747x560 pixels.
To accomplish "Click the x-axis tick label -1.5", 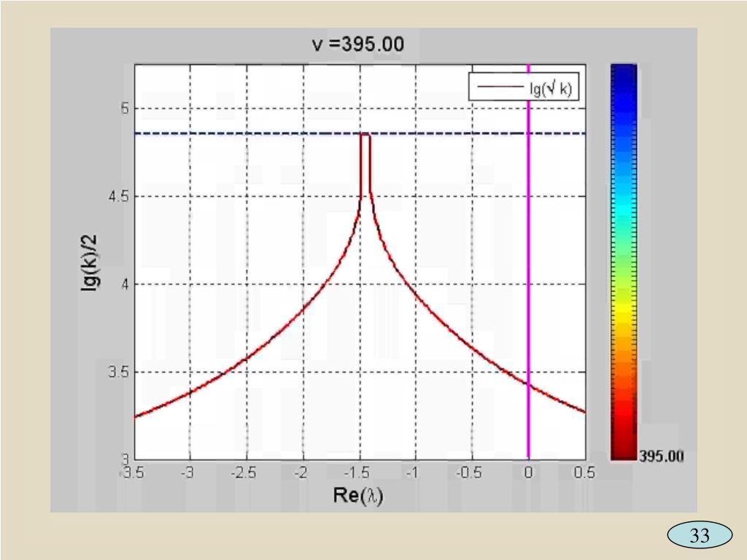I will (357, 472).
